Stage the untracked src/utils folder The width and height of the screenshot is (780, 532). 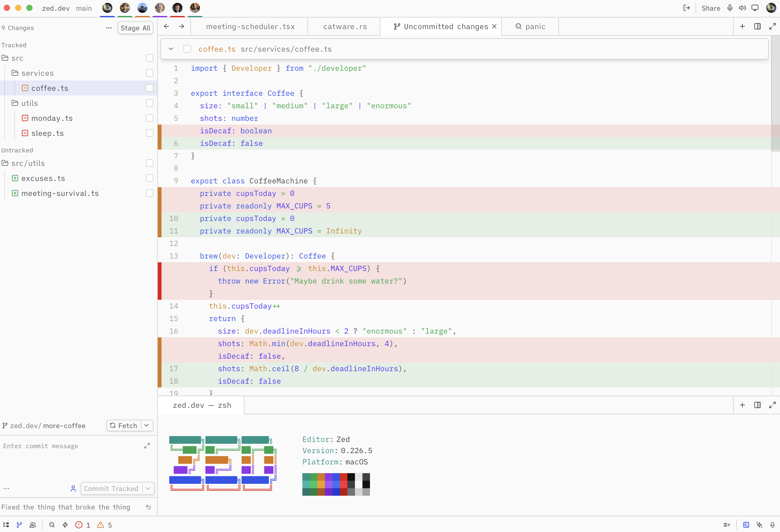point(150,163)
